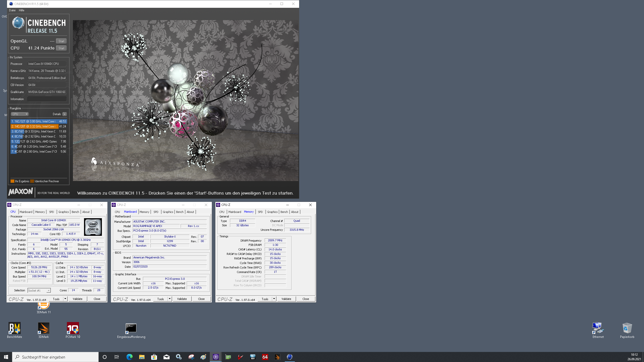Switch to Mainboard tab in CPU-Z CPU window
Viewport: 644px width, 362px height.
(x=26, y=212)
